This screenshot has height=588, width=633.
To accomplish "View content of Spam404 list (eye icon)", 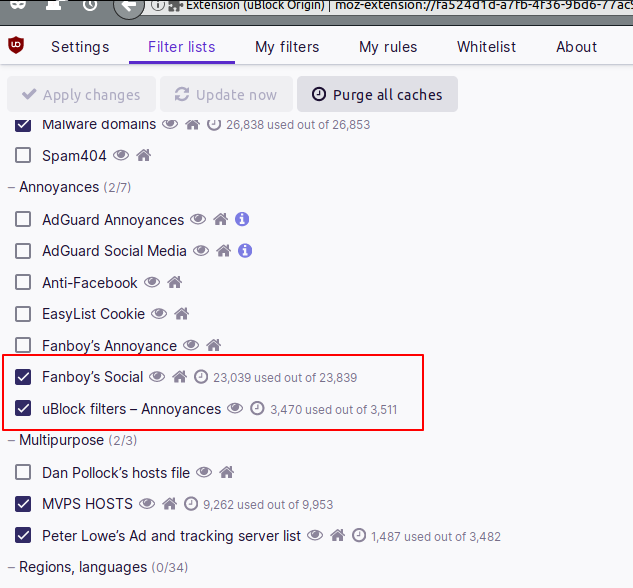I will (x=121, y=155).
